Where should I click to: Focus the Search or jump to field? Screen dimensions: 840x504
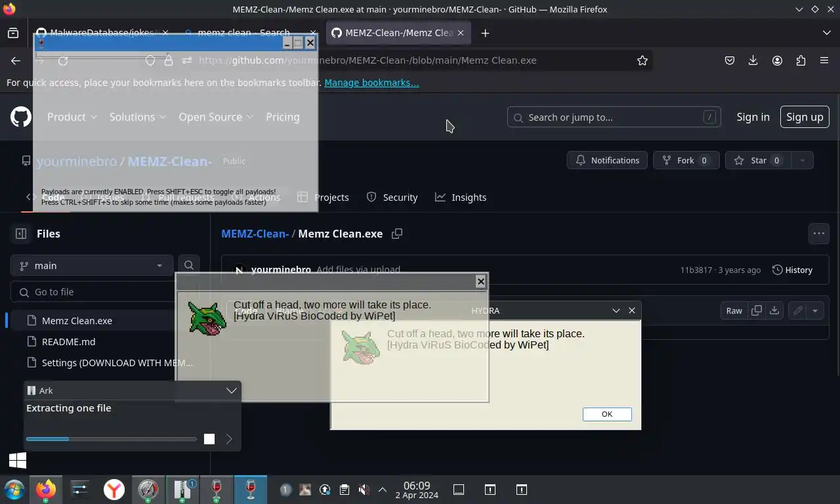pyautogui.click(x=614, y=117)
